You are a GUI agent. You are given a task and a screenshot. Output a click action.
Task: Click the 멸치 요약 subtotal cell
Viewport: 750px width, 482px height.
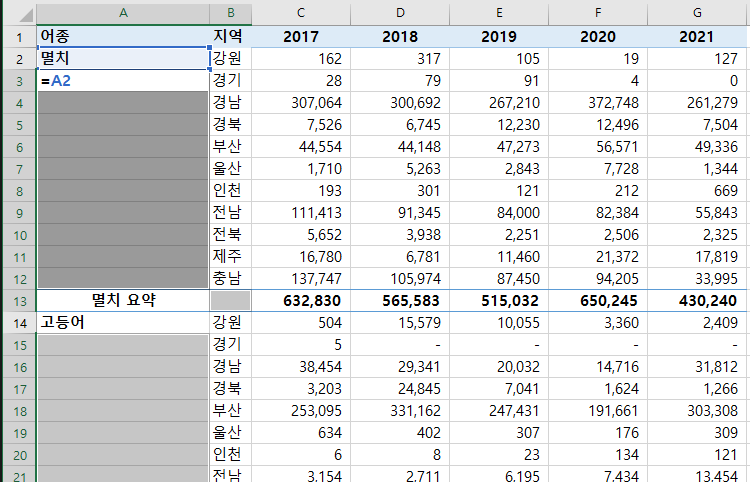(x=123, y=300)
